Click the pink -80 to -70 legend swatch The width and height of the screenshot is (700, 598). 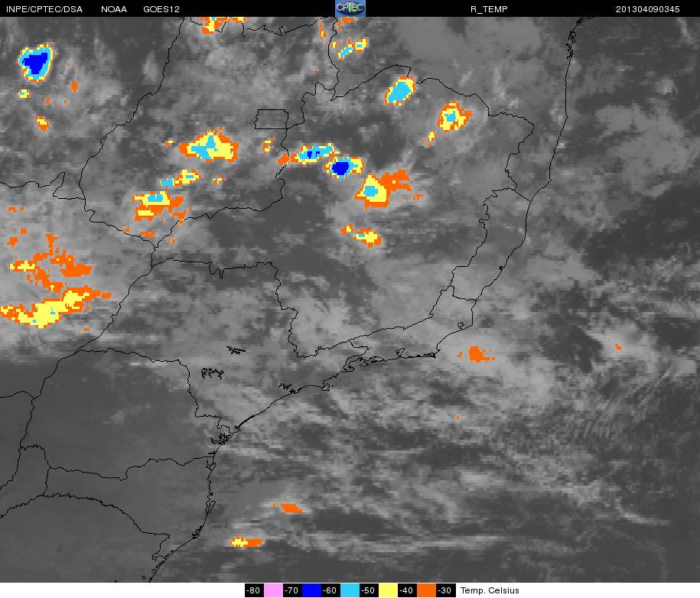tap(273, 590)
